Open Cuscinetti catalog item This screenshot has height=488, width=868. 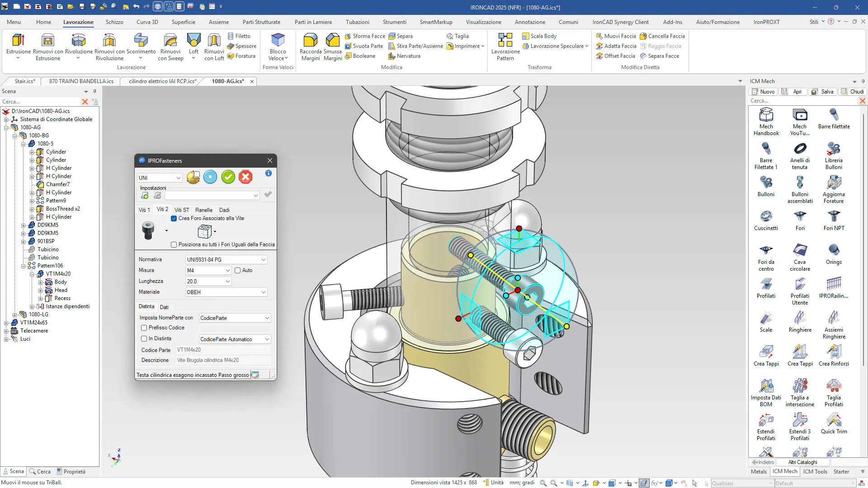[x=766, y=217]
